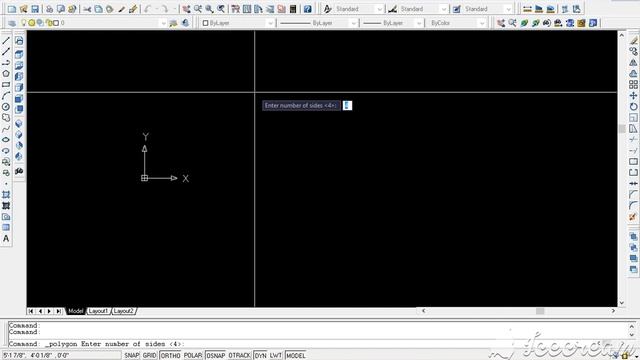This screenshot has height=360, width=640.
Task: Click the vertical scrollbar down arrow
Action: click(622, 303)
